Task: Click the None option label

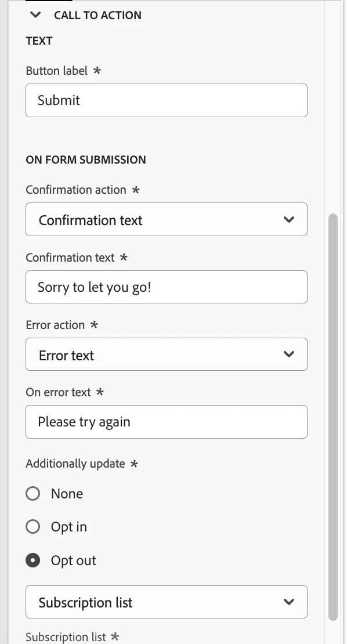Action: tap(67, 493)
